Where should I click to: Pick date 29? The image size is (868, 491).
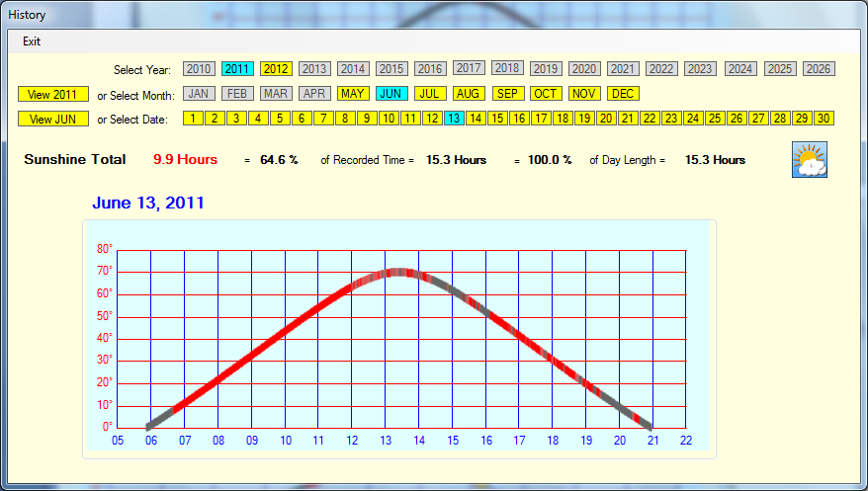tap(802, 119)
